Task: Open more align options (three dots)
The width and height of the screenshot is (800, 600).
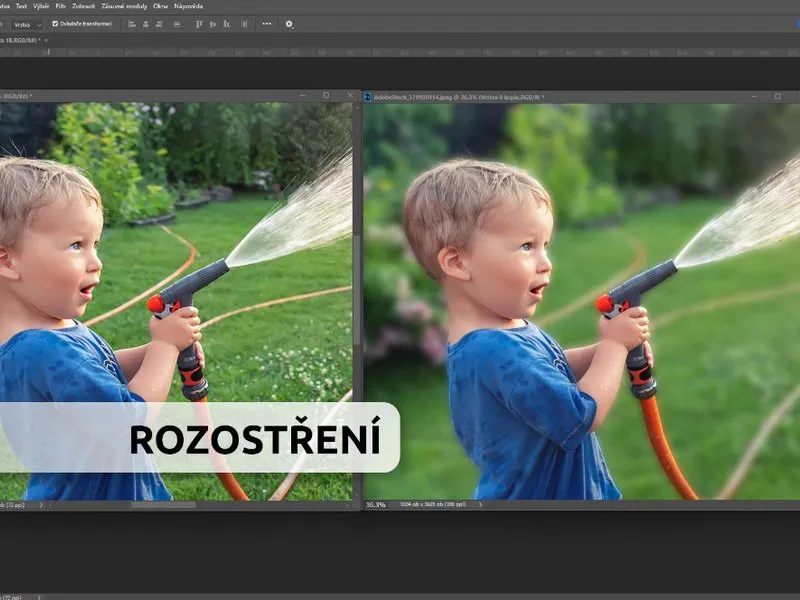Action: [x=267, y=24]
